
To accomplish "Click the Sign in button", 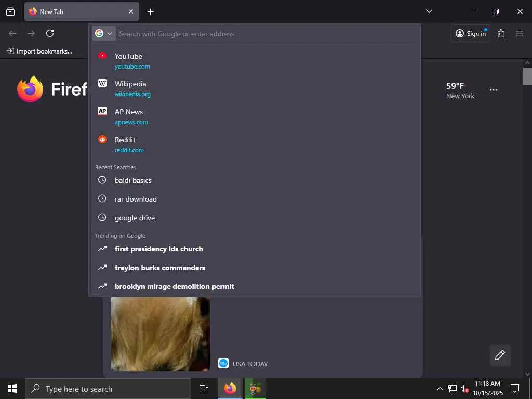I will click(471, 33).
